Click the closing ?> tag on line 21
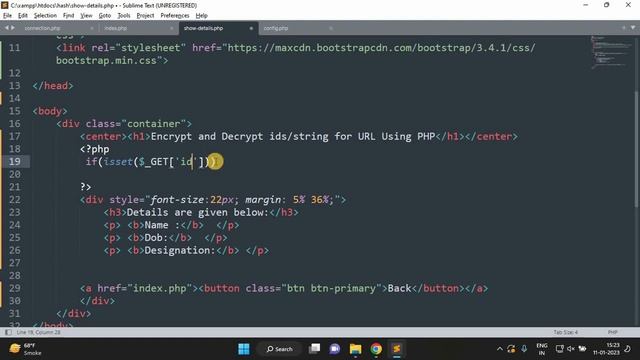Screen dimensions: 640x360 86,187
